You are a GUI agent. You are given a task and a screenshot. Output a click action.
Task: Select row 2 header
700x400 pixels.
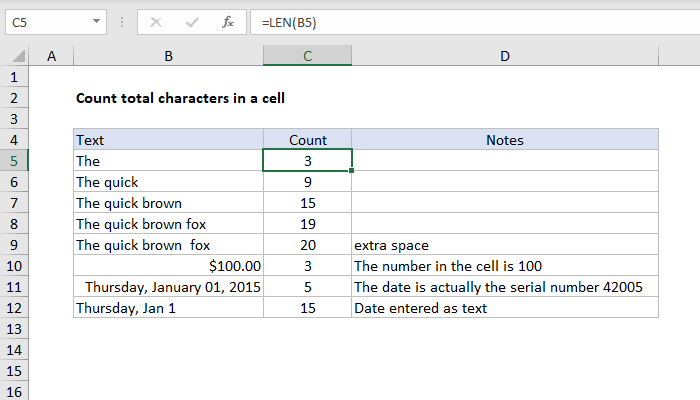[15, 98]
